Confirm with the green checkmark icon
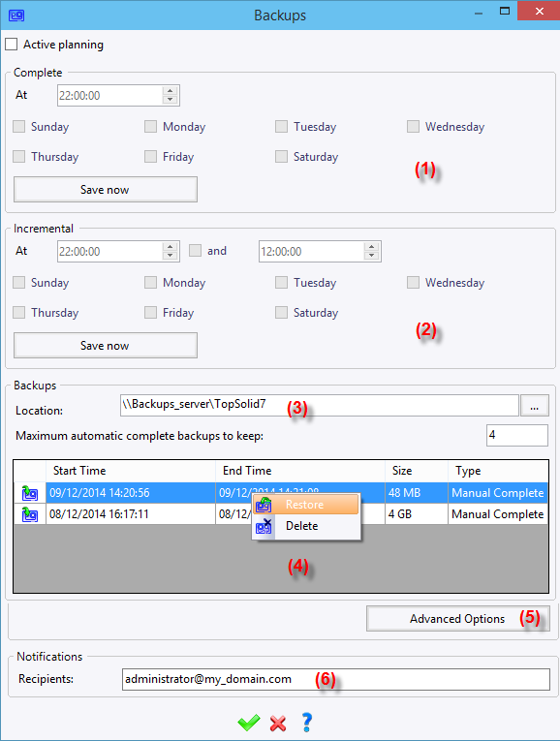The height and width of the screenshot is (741, 560). point(249,722)
